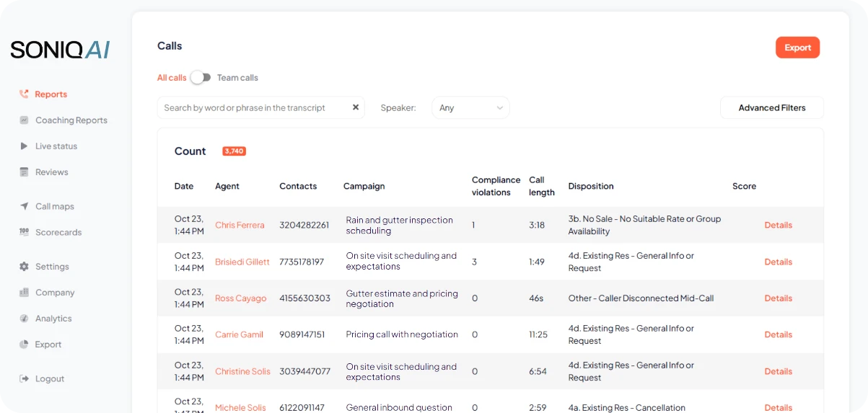Open agent Carrie Gamil link
Image resolution: width=868 pixels, height=413 pixels.
(x=239, y=334)
